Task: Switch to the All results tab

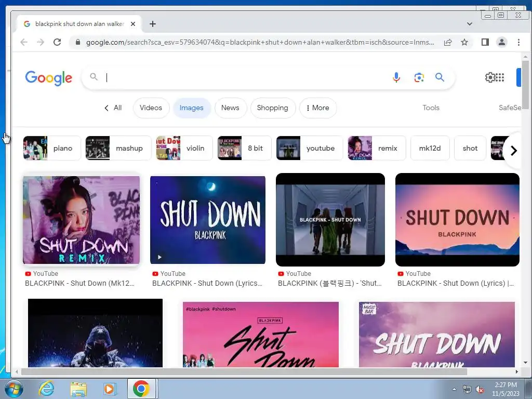Action: coord(113,108)
